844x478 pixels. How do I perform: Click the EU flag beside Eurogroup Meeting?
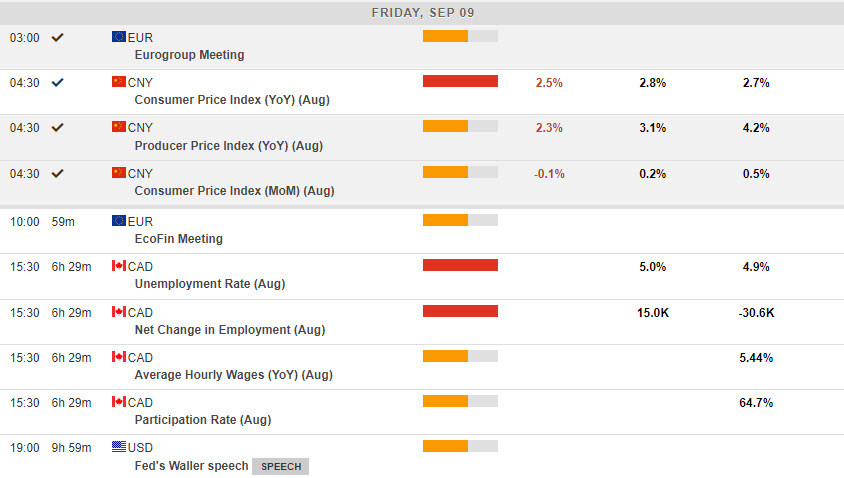coord(118,36)
